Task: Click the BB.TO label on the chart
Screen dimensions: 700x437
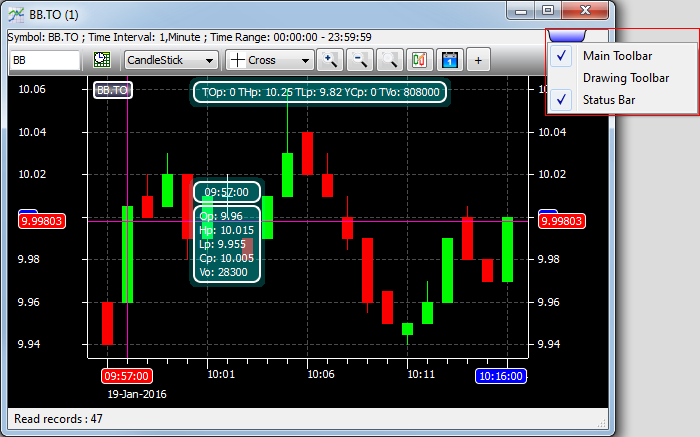Action: tap(112, 90)
